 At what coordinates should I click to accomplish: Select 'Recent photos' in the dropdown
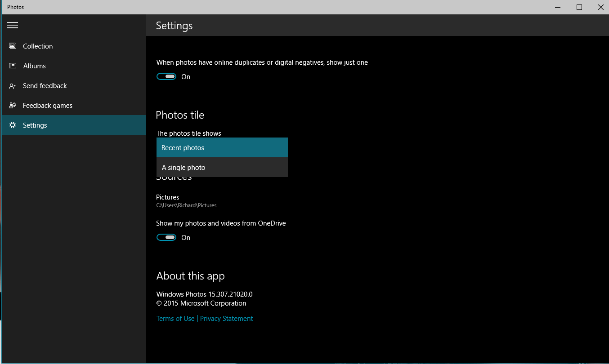[x=222, y=147]
